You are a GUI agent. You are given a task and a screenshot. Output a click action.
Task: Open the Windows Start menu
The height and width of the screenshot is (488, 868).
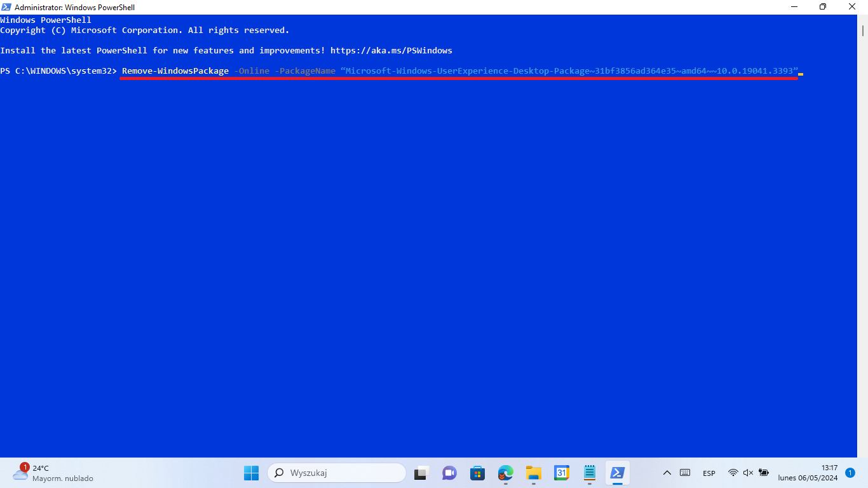tap(251, 473)
